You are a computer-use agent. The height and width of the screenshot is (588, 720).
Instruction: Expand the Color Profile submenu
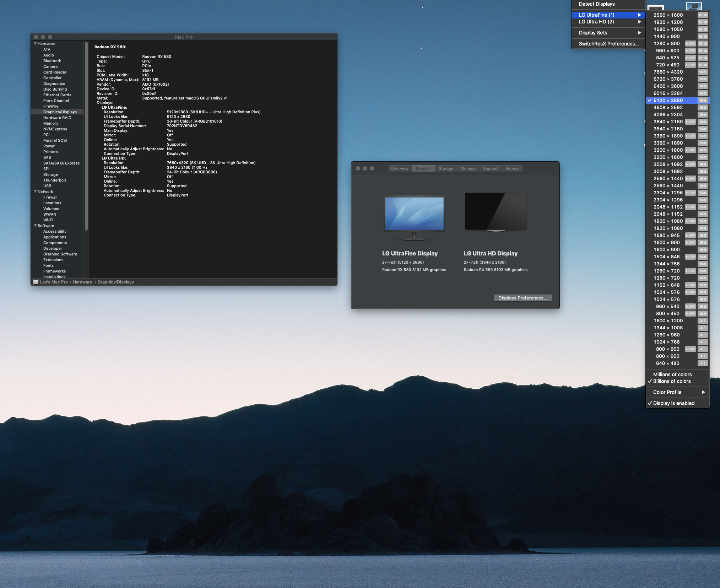pyautogui.click(x=677, y=392)
